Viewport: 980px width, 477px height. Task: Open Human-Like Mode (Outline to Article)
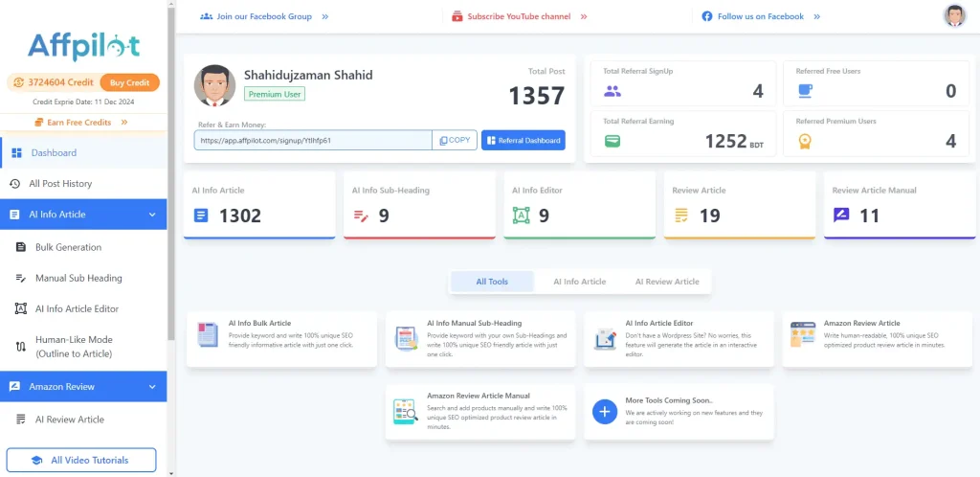point(84,347)
